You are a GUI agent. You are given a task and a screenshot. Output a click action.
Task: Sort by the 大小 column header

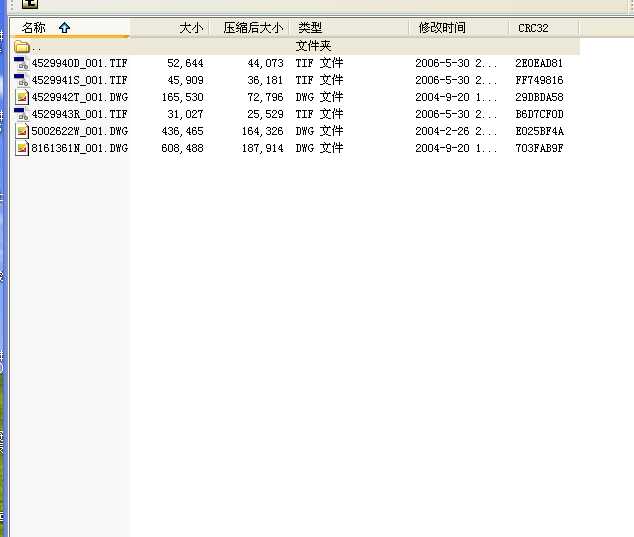(169, 28)
